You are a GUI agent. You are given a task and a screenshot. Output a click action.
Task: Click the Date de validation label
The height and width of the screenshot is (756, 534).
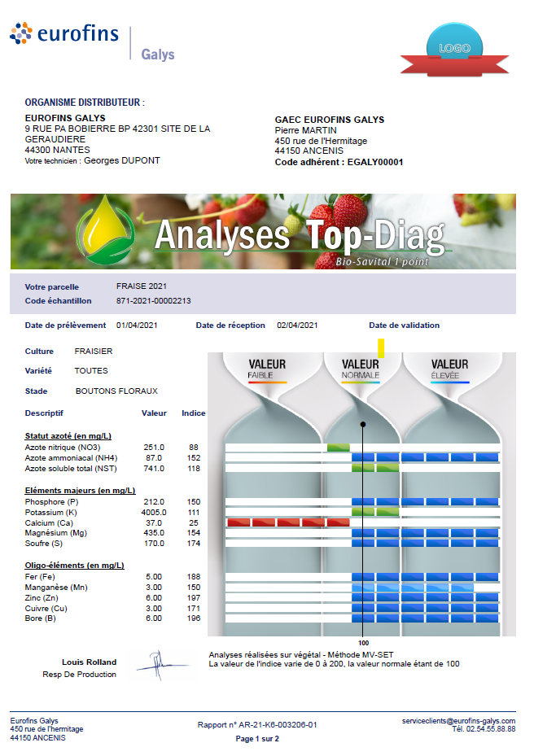[405, 325]
